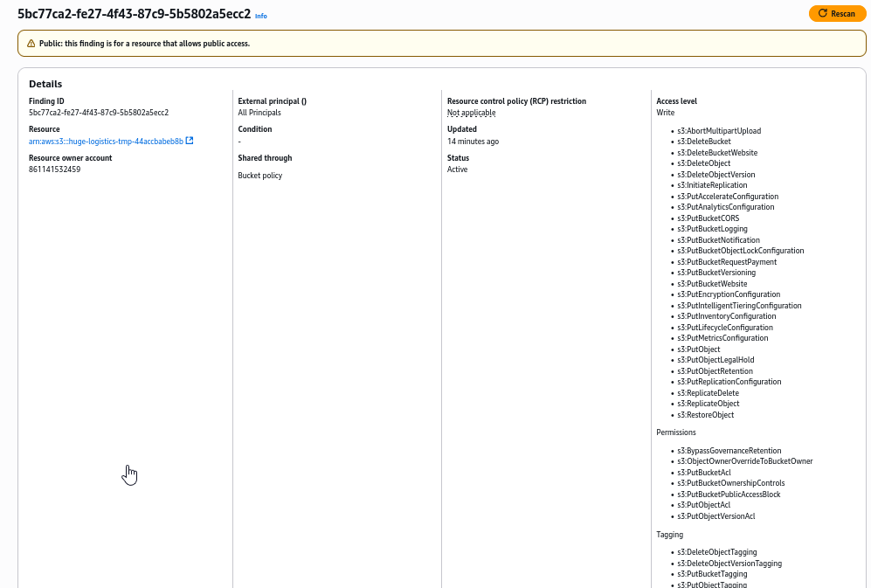Click the s3:PutMetricsConfiguration entry

[x=722, y=338]
